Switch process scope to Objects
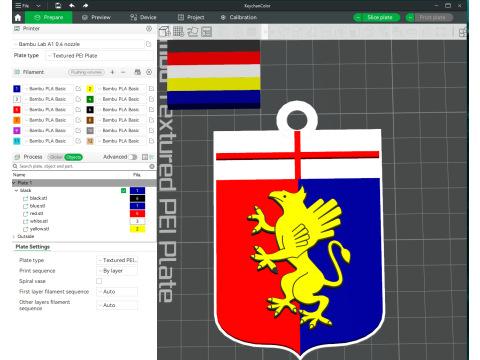The image size is (480, 360). tap(73, 157)
